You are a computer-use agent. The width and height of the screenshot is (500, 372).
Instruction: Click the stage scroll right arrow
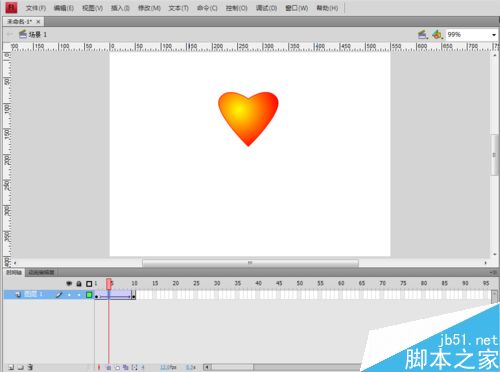tap(485, 263)
